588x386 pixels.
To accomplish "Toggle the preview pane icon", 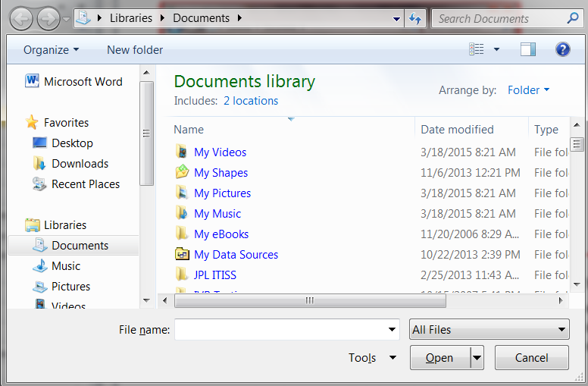I will pyautogui.click(x=528, y=49).
